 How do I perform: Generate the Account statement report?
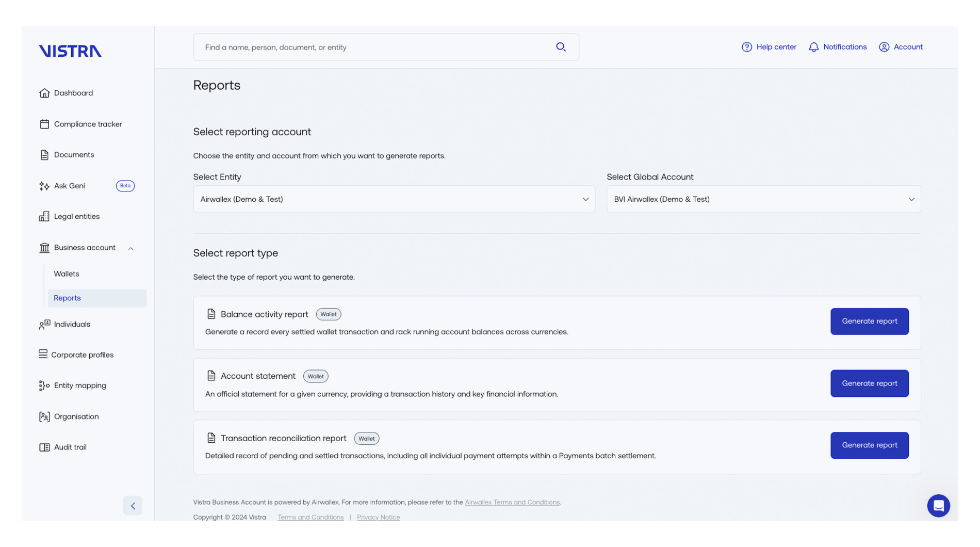(x=869, y=383)
